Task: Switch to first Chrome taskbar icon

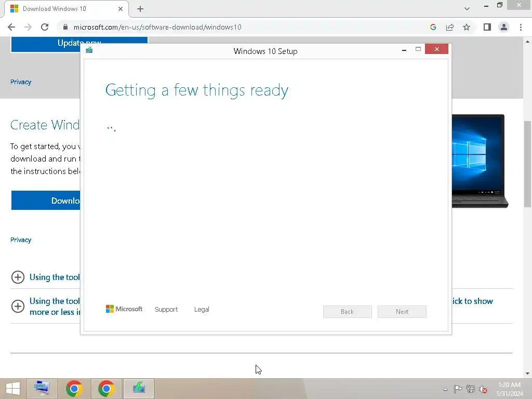Action: click(x=74, y=389)
